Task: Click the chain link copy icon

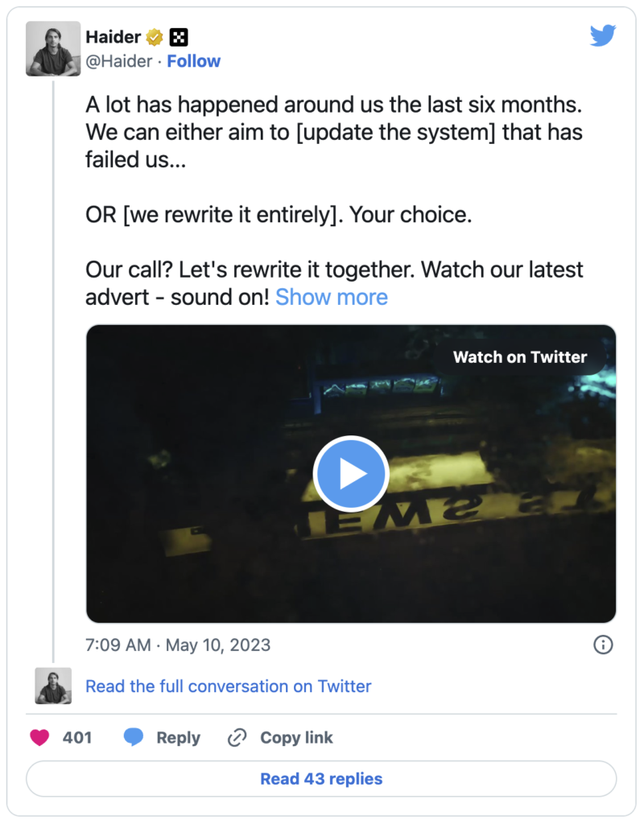Action: point(237,737)
